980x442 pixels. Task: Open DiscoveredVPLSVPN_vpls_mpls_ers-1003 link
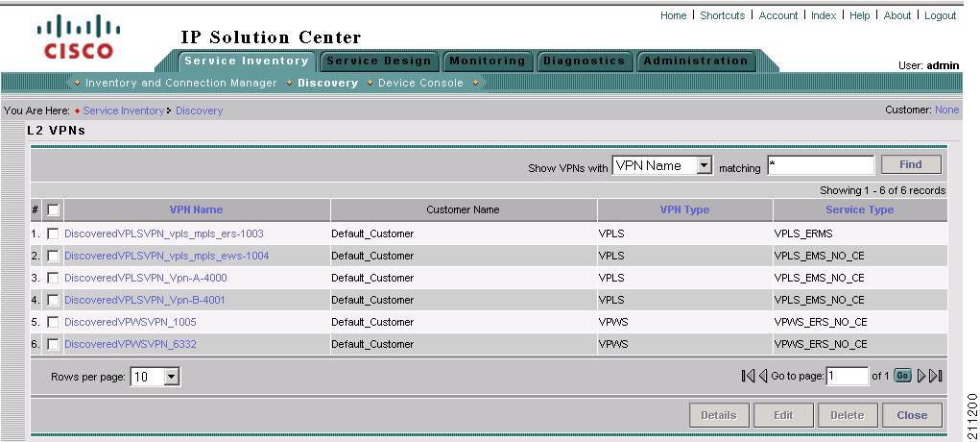tap(164, 234)
